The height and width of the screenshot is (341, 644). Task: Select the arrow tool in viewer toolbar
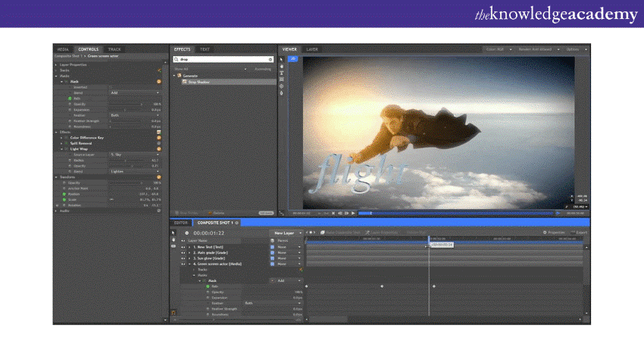click(x=283, y=59)
